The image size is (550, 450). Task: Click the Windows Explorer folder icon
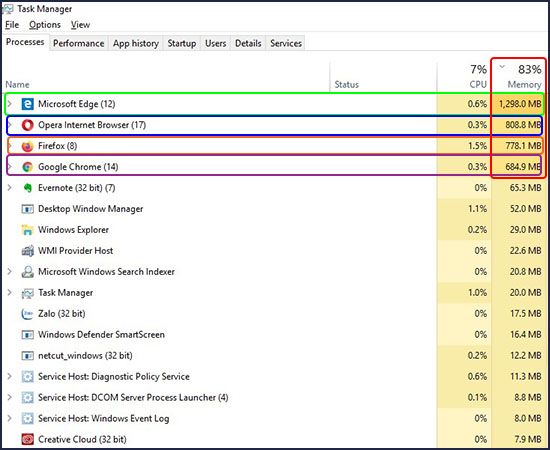[x=27, y=230]
